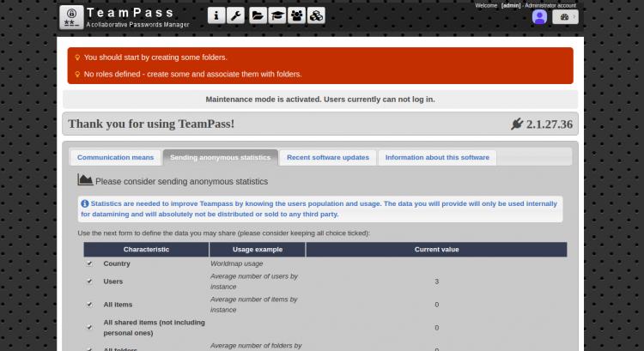This screenshot has height=351, width=644.
Task: Select Information about this software tab
Action: click(437, 158)
